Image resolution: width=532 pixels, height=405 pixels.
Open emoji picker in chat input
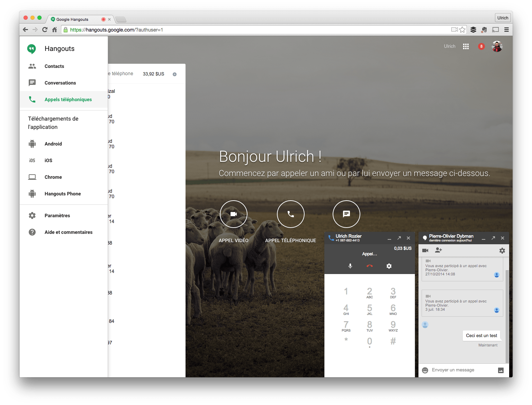coord(425,370)
